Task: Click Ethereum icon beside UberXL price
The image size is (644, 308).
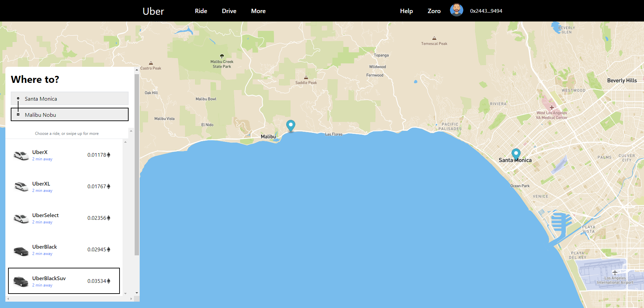Action: coord(108,187)
